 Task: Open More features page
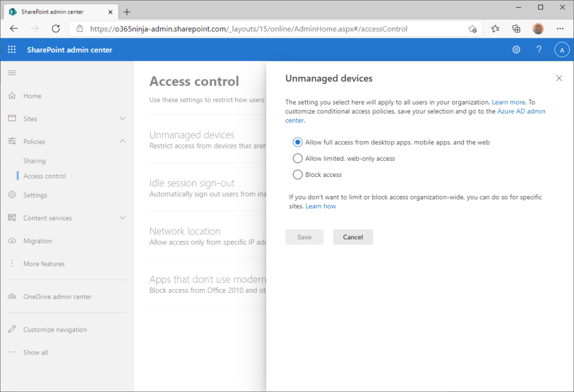click(x=44, y=264)
